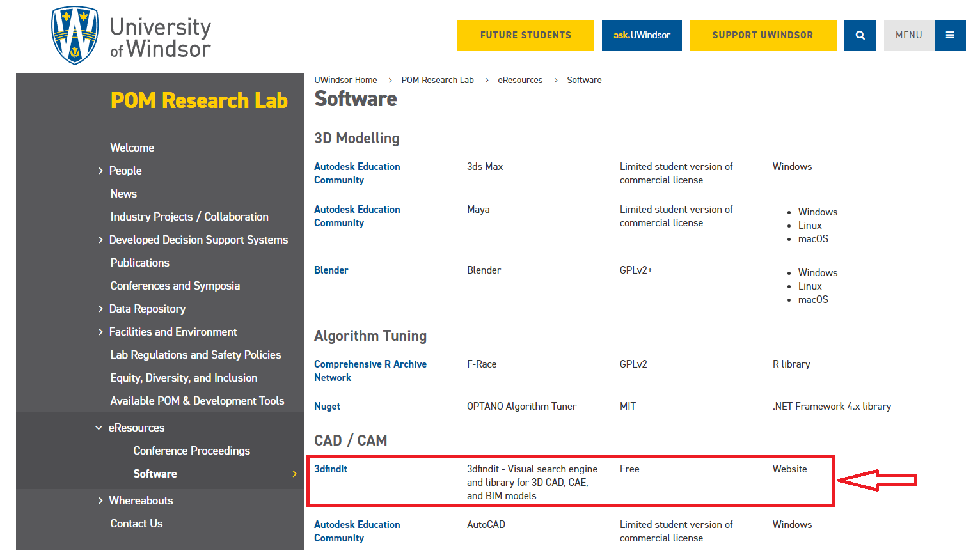Click the R library cell
This screenshot has width=980, height=560.
(791, 364)
